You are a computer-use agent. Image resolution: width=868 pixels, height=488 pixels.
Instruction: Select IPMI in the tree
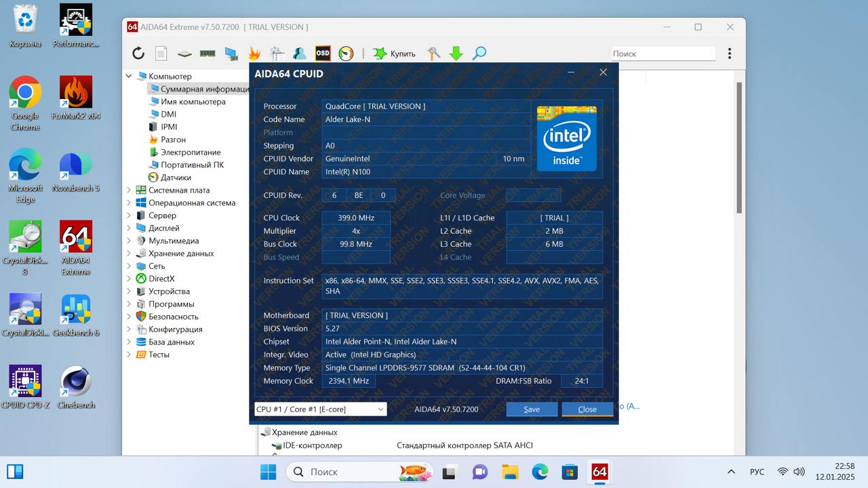click(x=169, y=127)
